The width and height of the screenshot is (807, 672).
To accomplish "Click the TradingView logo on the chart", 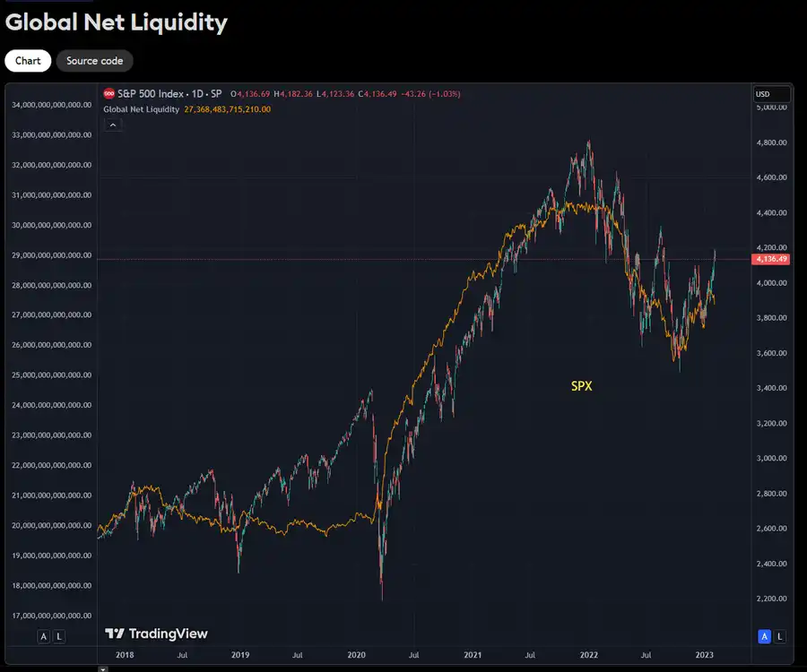I will click(156, 633).
